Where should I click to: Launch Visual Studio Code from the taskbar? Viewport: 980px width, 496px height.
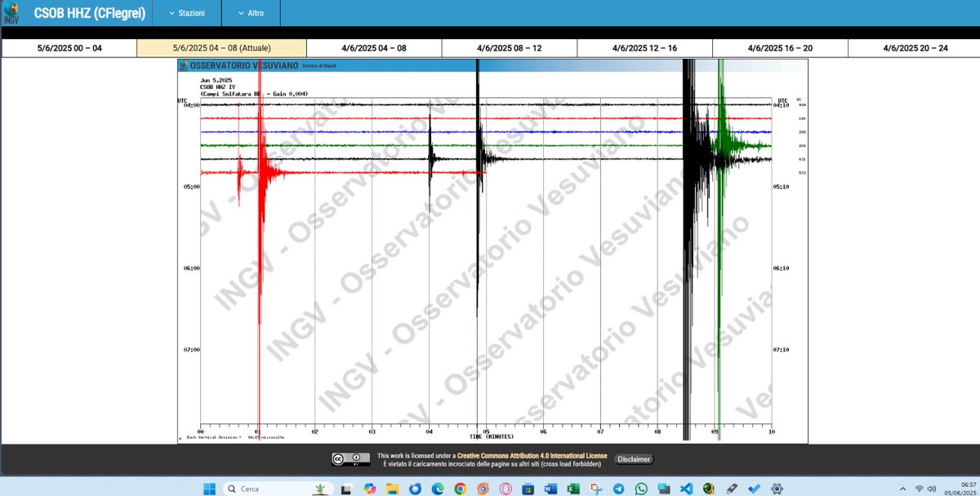[685, 488]
